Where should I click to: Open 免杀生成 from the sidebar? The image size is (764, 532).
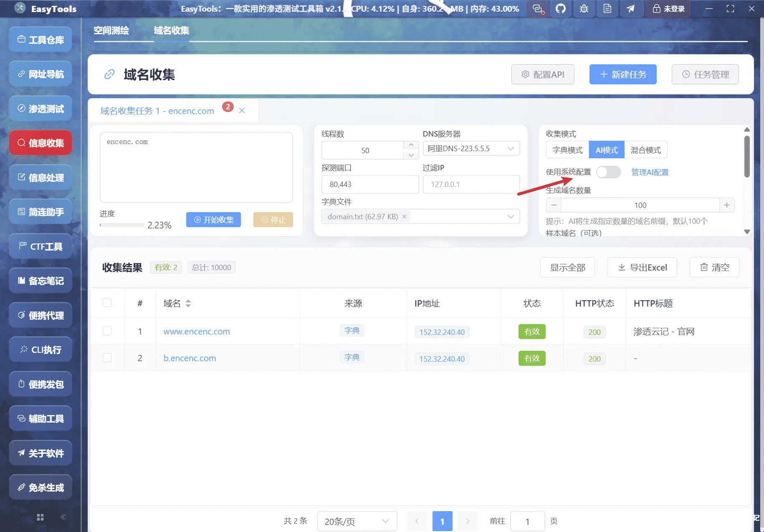(x=40, y=487)
